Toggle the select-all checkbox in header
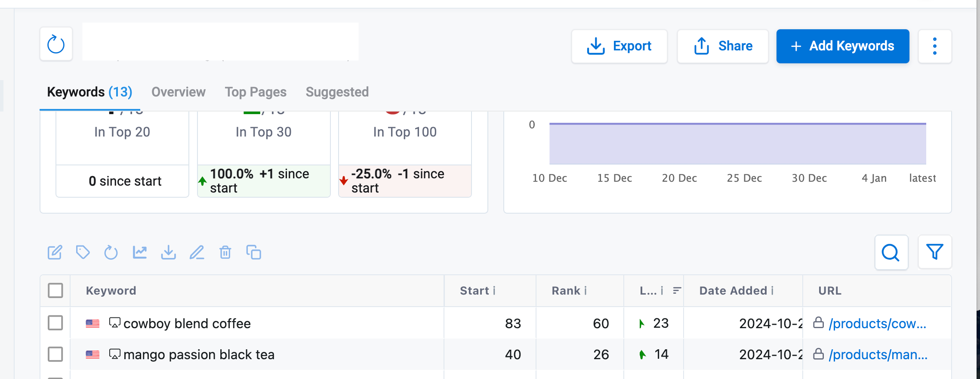Image resolution: width=980 pixels, height=379 pixels. 55,291
